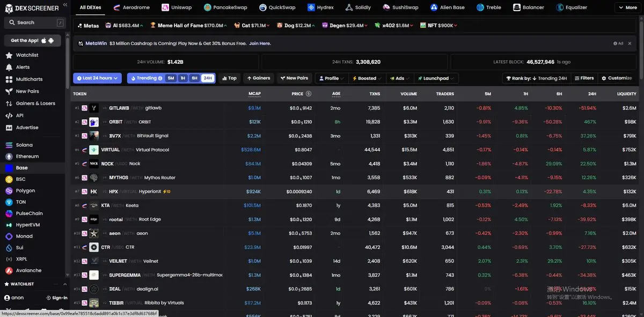Click the CTR token logo in row 11

click(94, 247)
